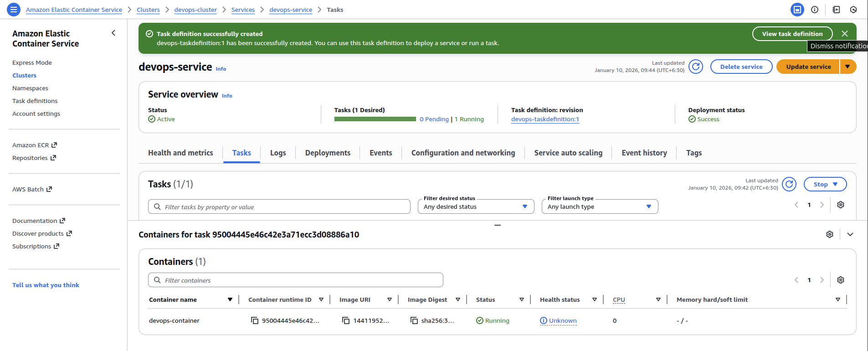The height and width of the screenshot is (351, 868).
Task: Go to previous page of Tasks
Action: coord(796,205)
